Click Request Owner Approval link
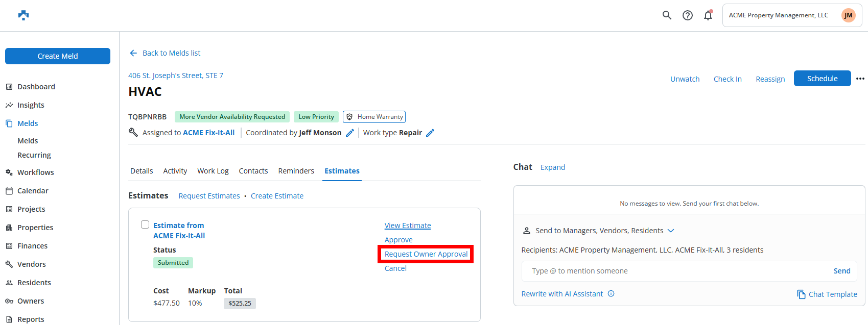This screenshot has height=325, width=868. coord(426,254)
